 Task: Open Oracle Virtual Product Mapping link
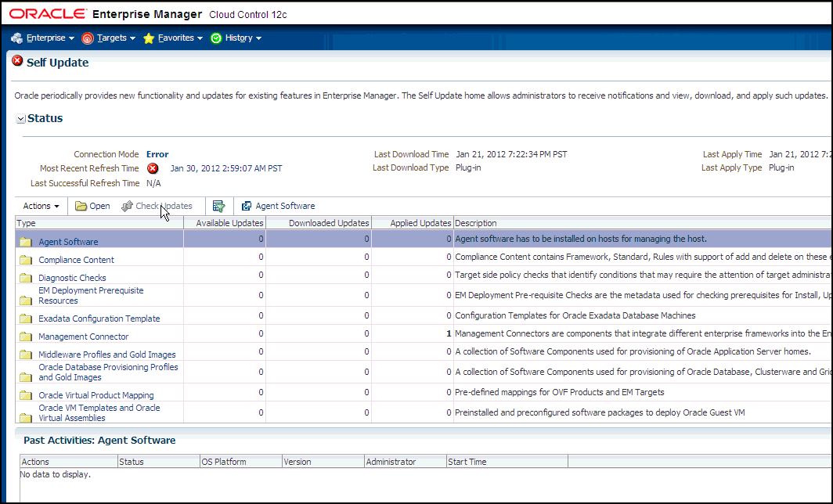[x=96, y=396]
